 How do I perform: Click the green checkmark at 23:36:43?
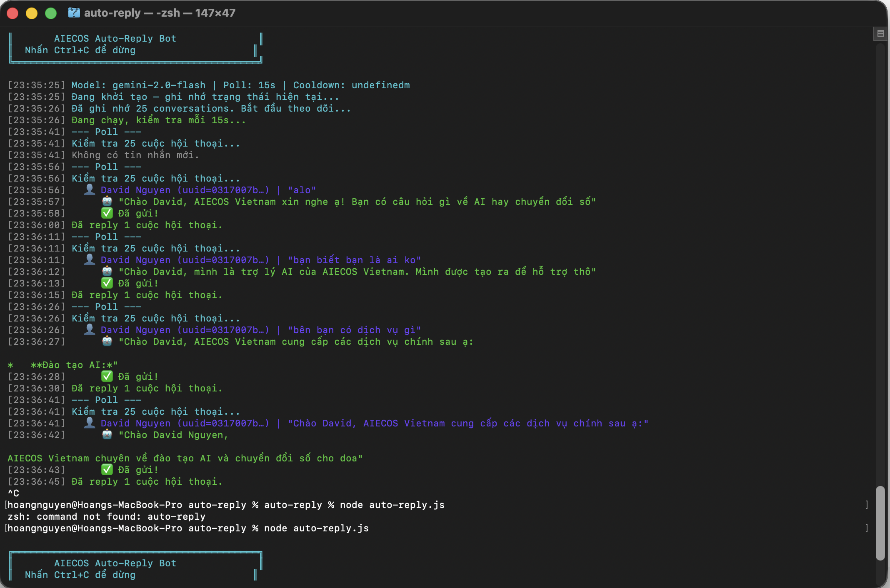pyautogui.click(x=107, y=469)
